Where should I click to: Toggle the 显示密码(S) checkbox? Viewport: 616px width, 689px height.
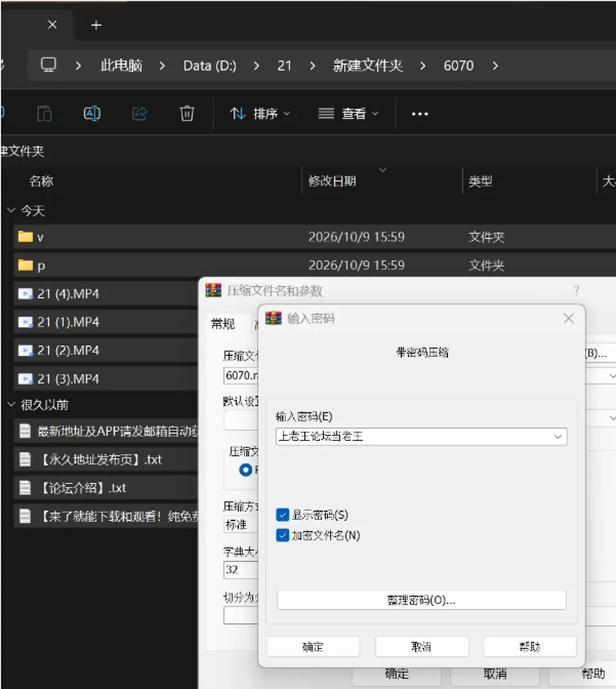(x=282, y=514)
